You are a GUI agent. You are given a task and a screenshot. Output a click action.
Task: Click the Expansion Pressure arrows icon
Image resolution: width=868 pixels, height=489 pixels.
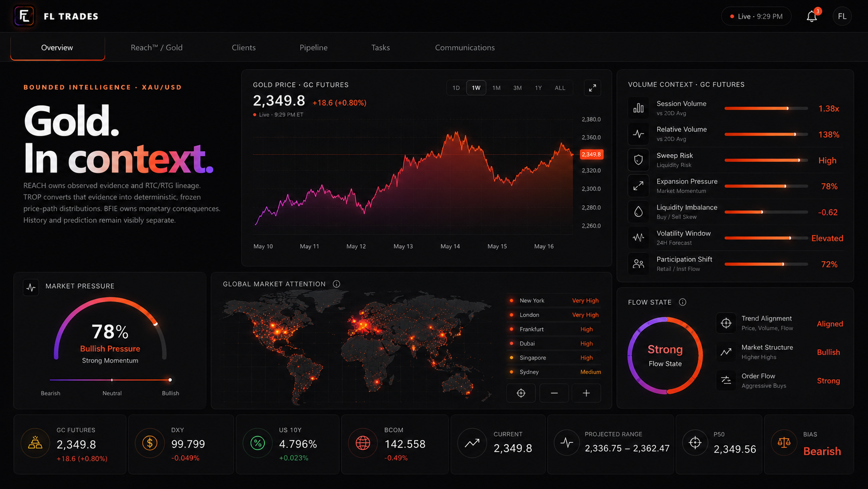pos(639,186)
